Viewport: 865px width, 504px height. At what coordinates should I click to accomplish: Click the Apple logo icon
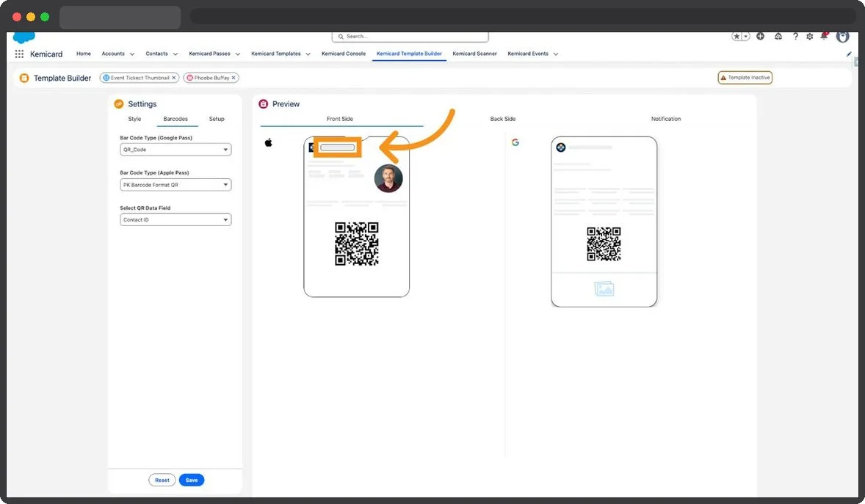pyautogui.click(x=269, y=143)
